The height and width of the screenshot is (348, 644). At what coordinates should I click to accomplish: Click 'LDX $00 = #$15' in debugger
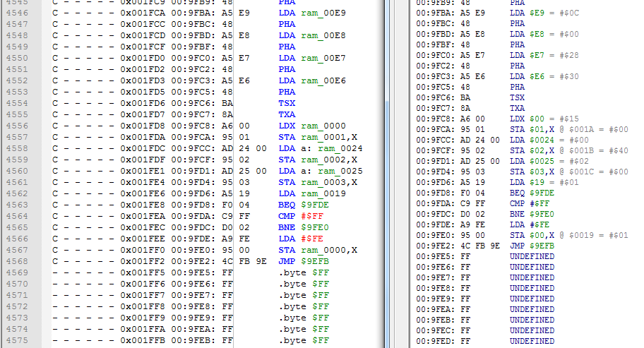click(x=544, y=119)
